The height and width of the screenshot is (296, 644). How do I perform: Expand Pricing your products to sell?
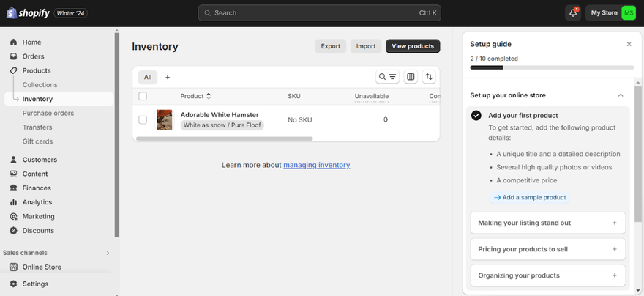tap(547, 249)
